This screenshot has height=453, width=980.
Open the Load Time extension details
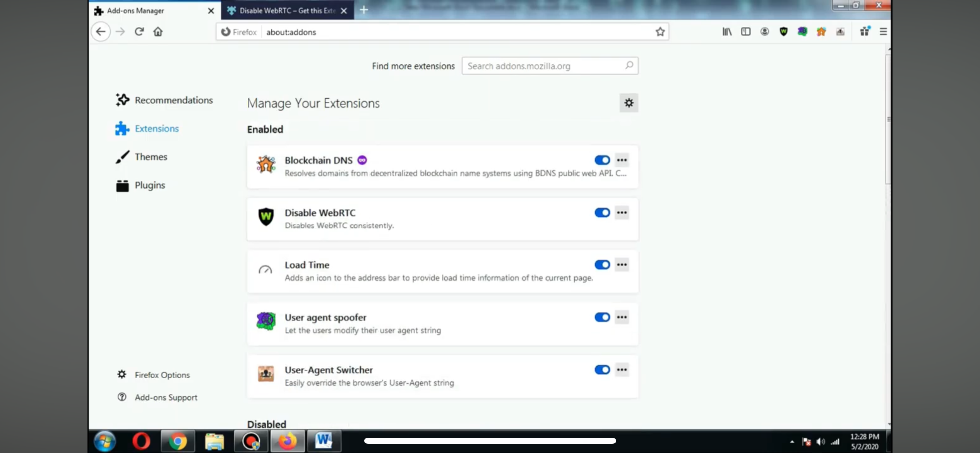442,271
